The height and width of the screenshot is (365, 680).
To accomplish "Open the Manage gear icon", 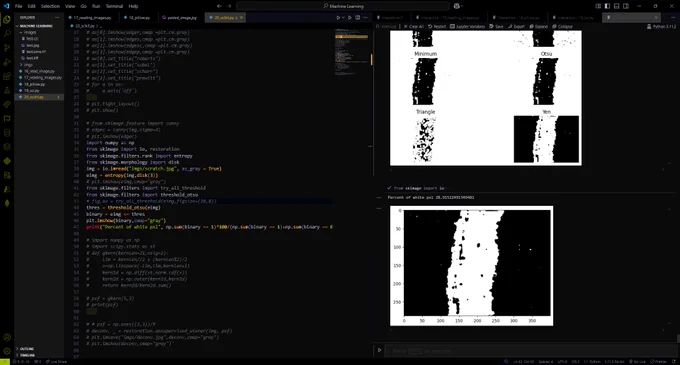I will click(7, 351).
